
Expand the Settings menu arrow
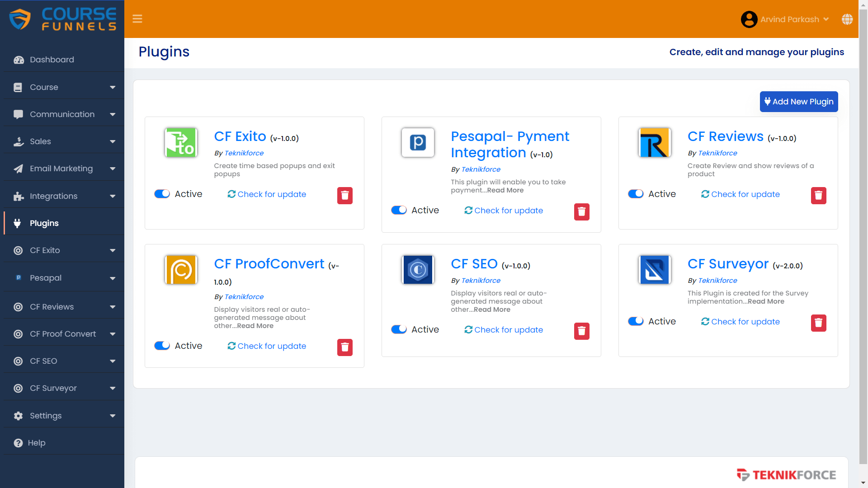point(113,416)
